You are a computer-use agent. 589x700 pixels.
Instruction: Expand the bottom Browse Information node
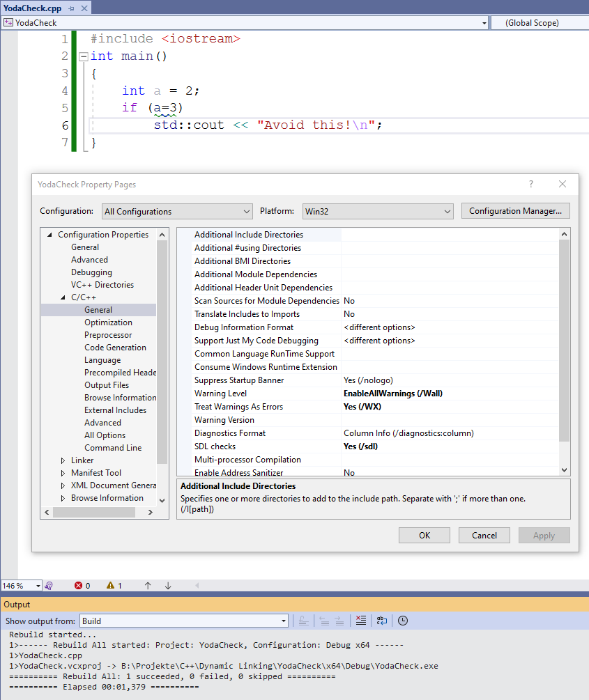[63, 498]
